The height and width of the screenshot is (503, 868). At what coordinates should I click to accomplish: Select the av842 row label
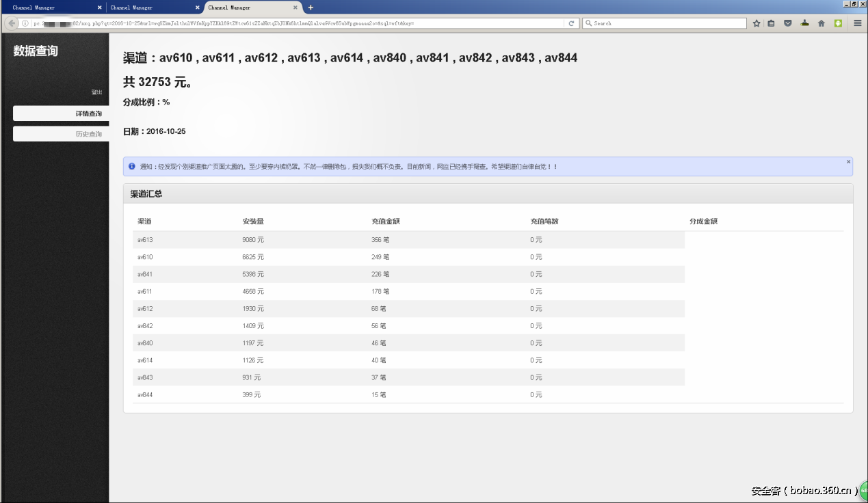(145, 326)
